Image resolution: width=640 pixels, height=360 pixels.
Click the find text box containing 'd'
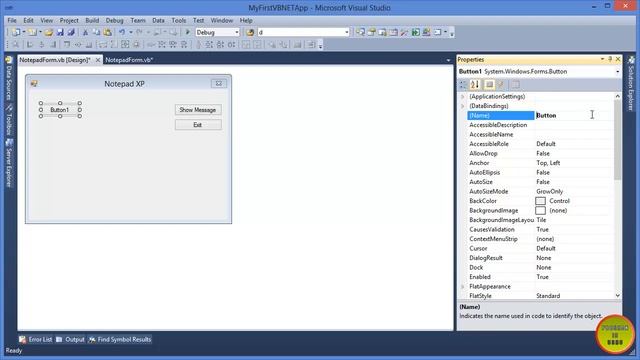(x=300, y=32)
